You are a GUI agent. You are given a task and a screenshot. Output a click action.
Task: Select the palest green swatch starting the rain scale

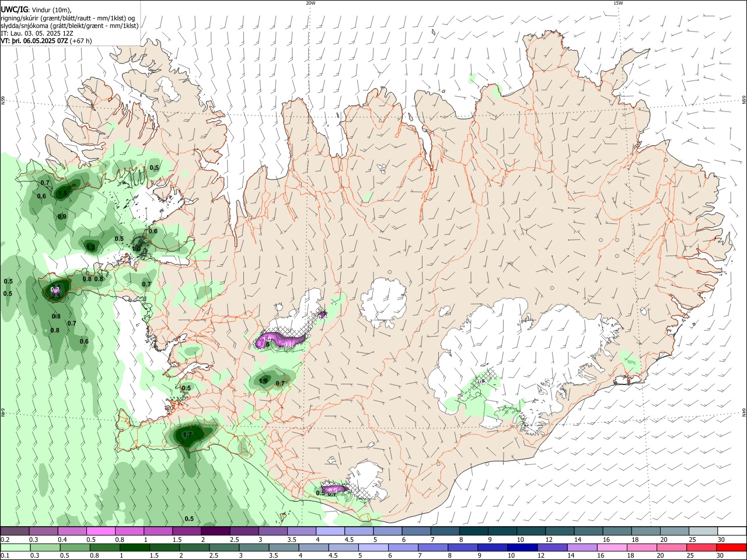coord(15,548)
